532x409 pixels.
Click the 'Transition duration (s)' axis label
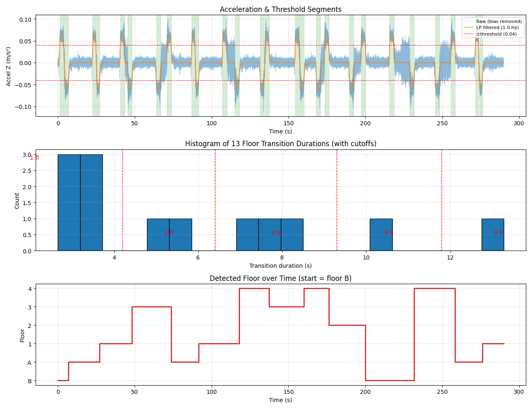(x=281, y=266)
